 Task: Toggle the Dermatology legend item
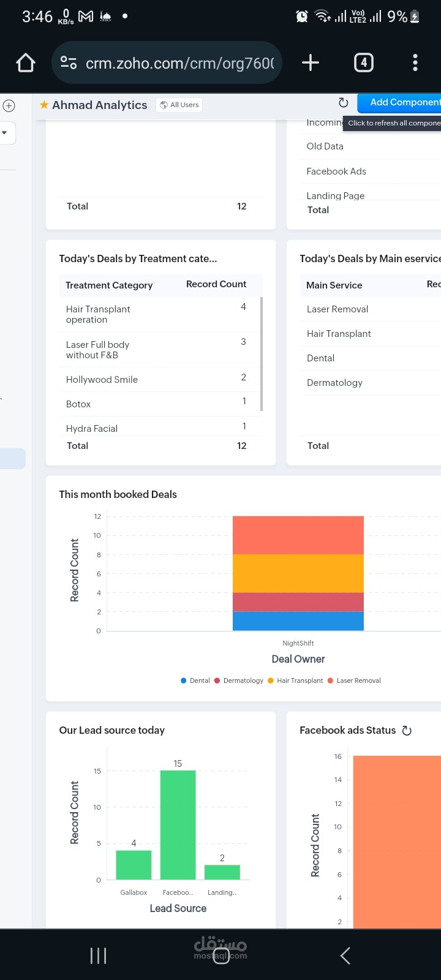(239, 680)
